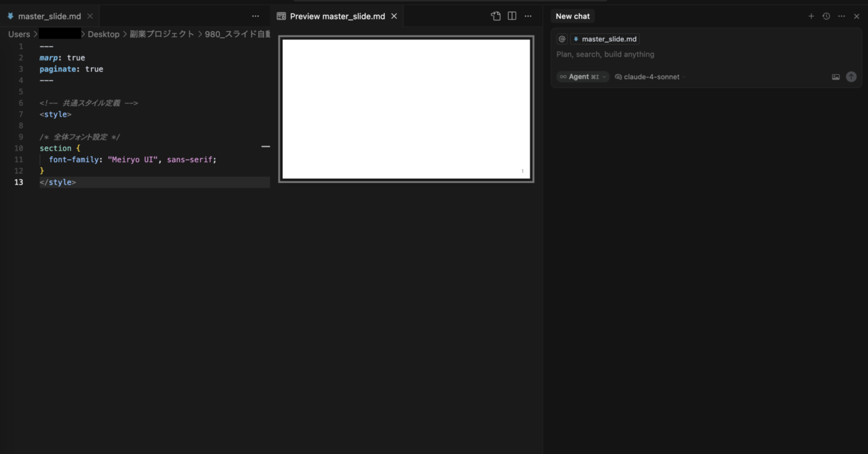Expand the claude-4-sonnet model selector
868x454 pixels.
(x=651, y=77)
